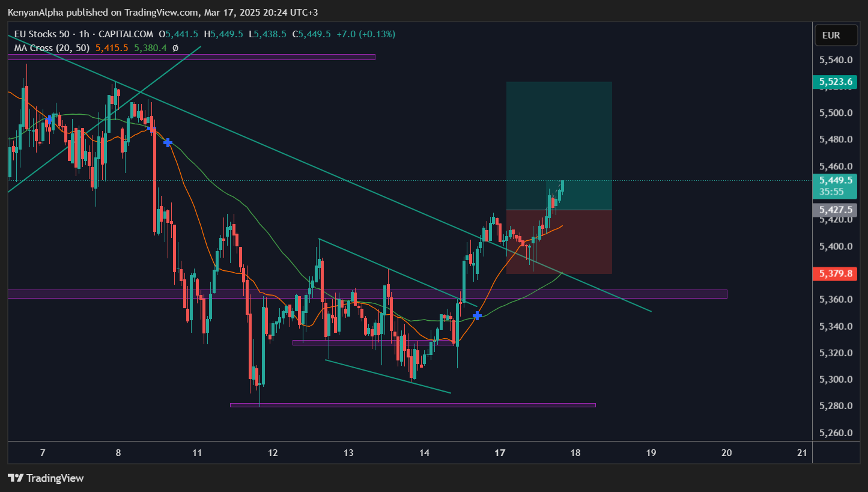This screenshot has width=868, height=492.
Task: Click date label 8 on time axis
Action: [x=118, y=452]
